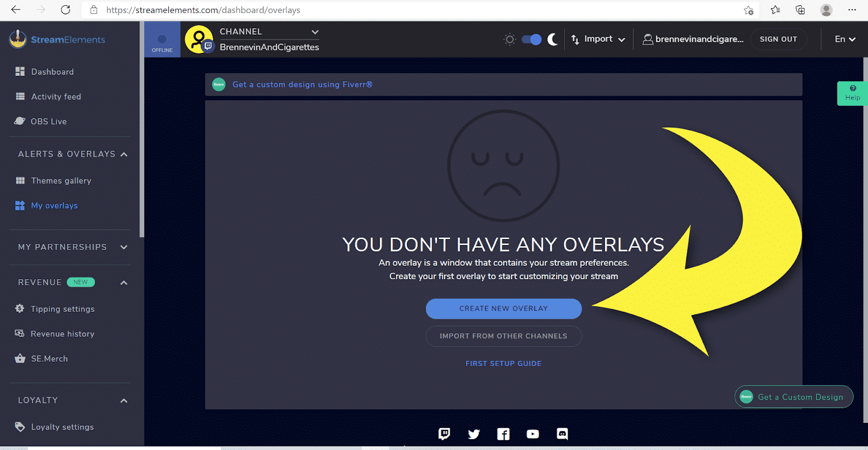Toggle the light/dark mode switch
Viewport: 868px width, 450px height.
(531, 39)
